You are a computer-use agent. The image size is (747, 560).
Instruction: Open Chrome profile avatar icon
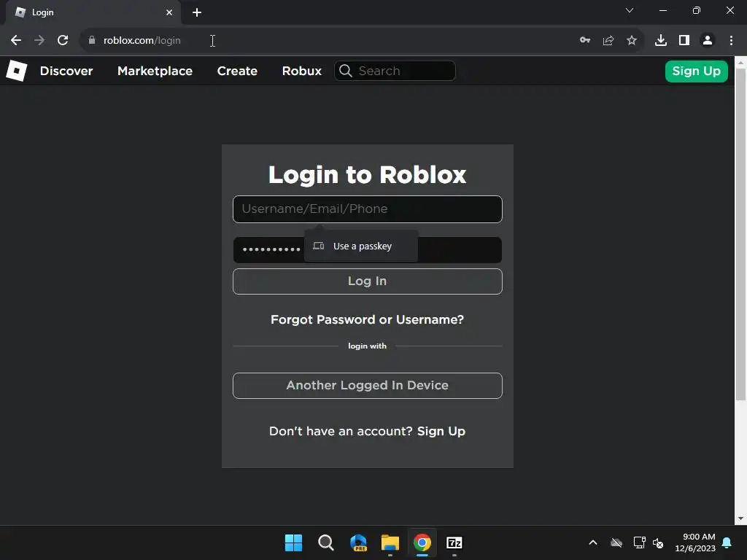click(x=708, y=41)
